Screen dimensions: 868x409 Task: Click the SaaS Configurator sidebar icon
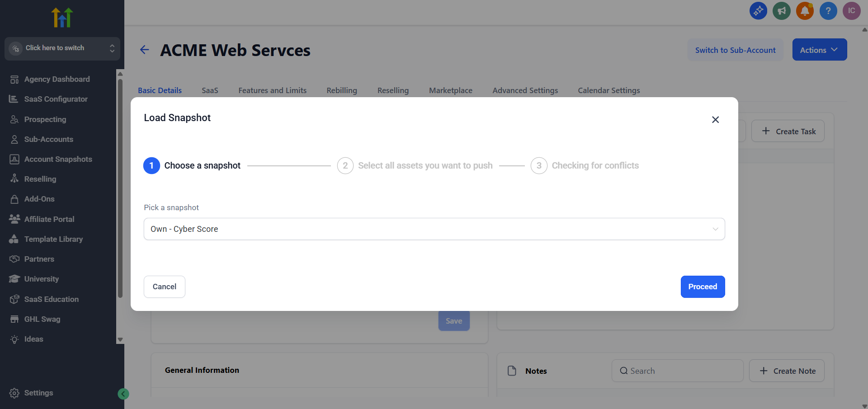coord(14,99)
